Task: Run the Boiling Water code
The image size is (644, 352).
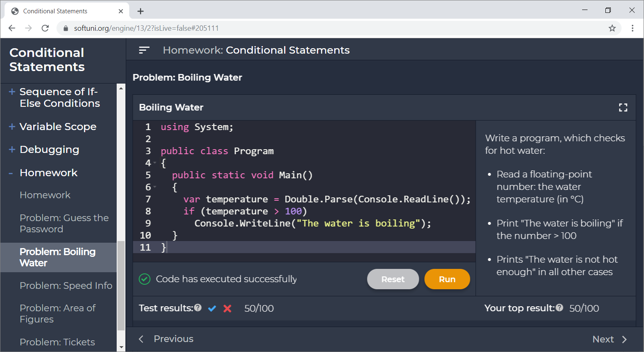Action: point(447,279)
